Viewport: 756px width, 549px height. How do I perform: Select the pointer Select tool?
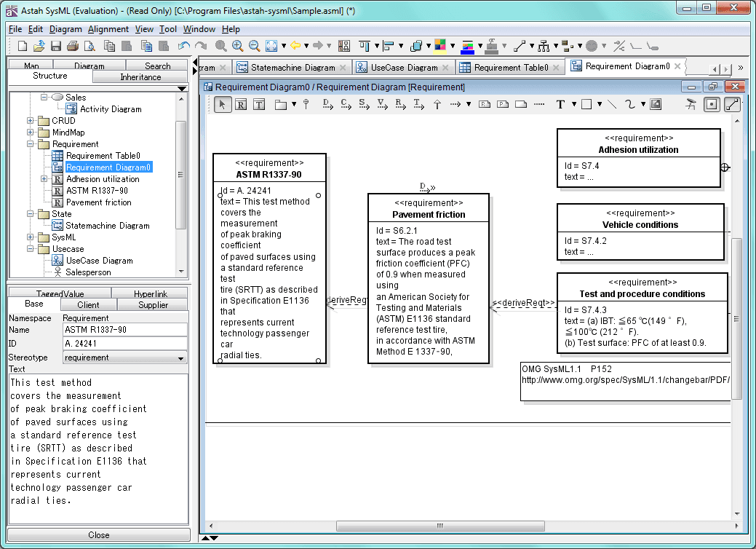(222, 104)
